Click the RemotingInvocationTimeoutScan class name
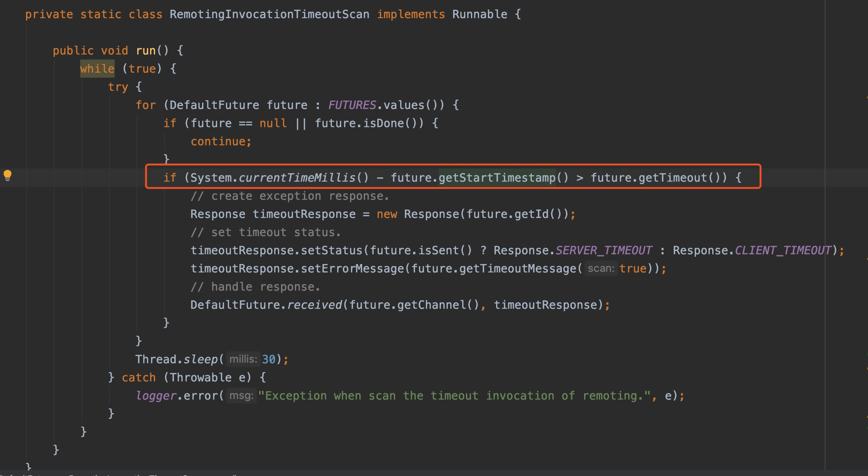The image size is (868, 476). click(269, 14)
